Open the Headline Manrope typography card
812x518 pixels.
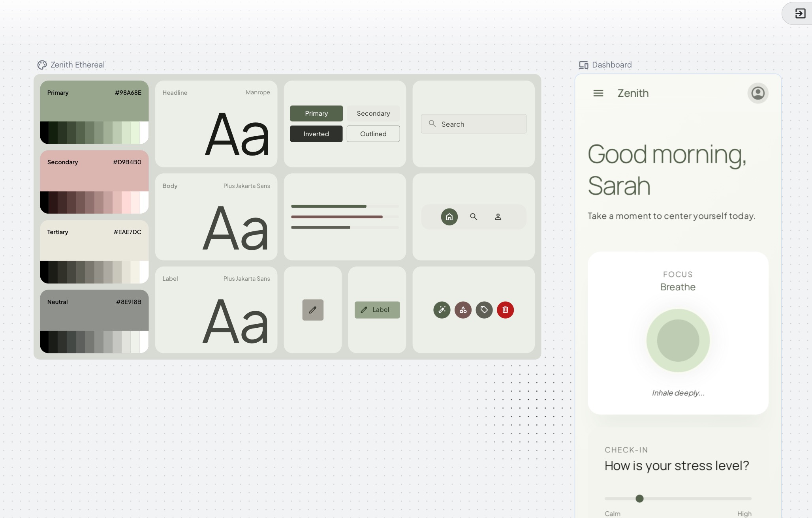click(x=216, y=124)
